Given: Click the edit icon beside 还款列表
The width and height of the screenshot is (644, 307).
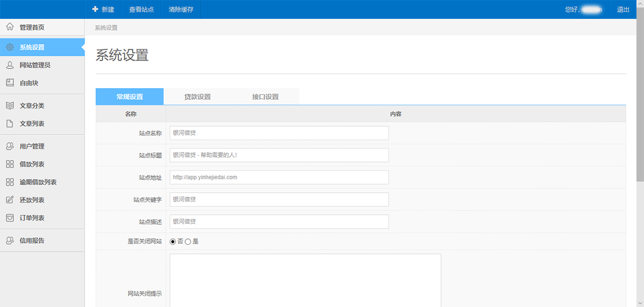Looking at the screenshot, I should [x=10, y=200].
